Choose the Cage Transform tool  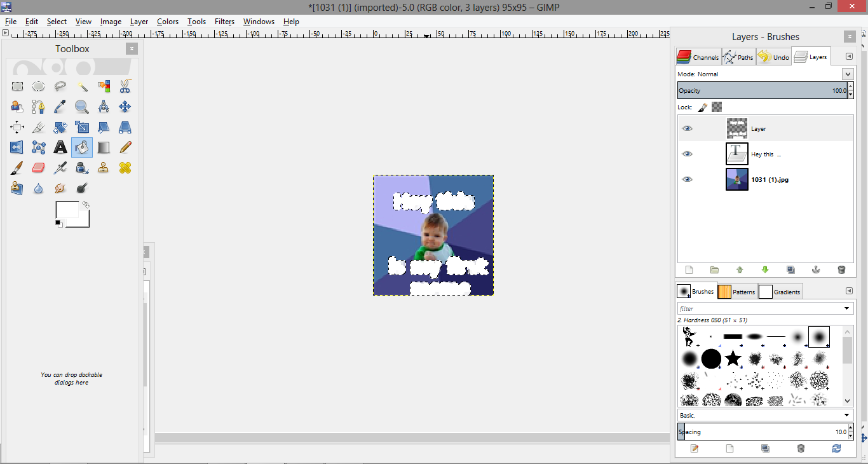click(x=39, y=147)
